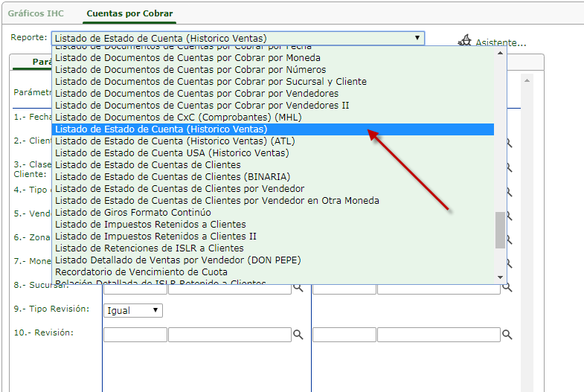Collapse the Reporte dropdown via its arrow
Screen dimensions: 584x392
tap(417, 39)
